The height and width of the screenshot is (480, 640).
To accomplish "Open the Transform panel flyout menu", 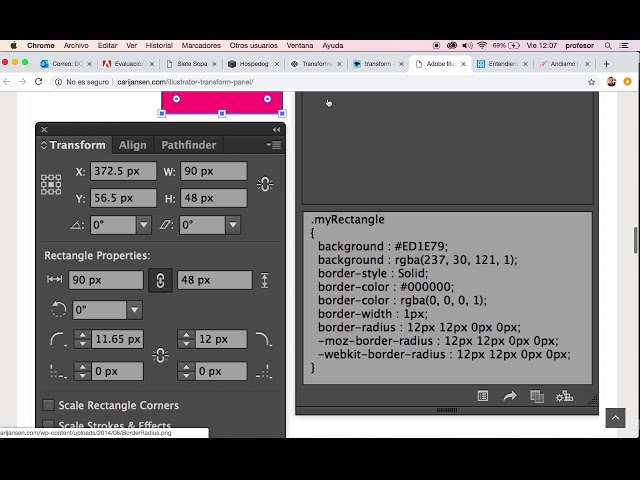I will tap(274, 145).
